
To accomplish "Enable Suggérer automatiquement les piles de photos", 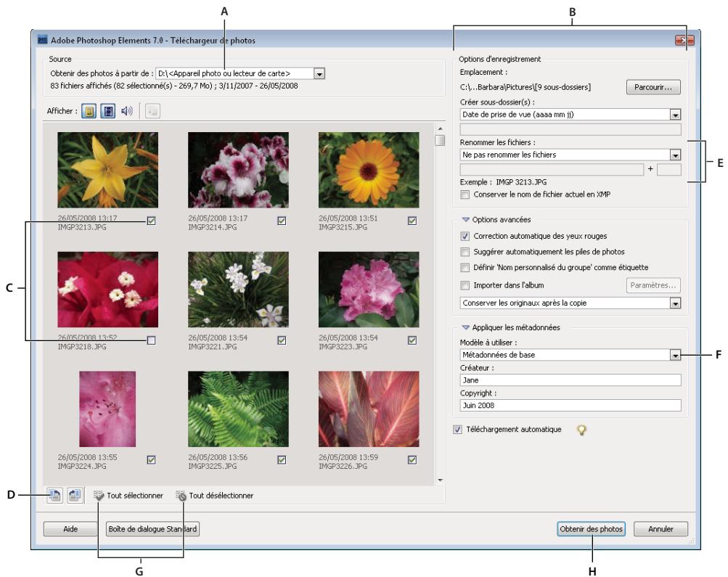I will 465,252.
